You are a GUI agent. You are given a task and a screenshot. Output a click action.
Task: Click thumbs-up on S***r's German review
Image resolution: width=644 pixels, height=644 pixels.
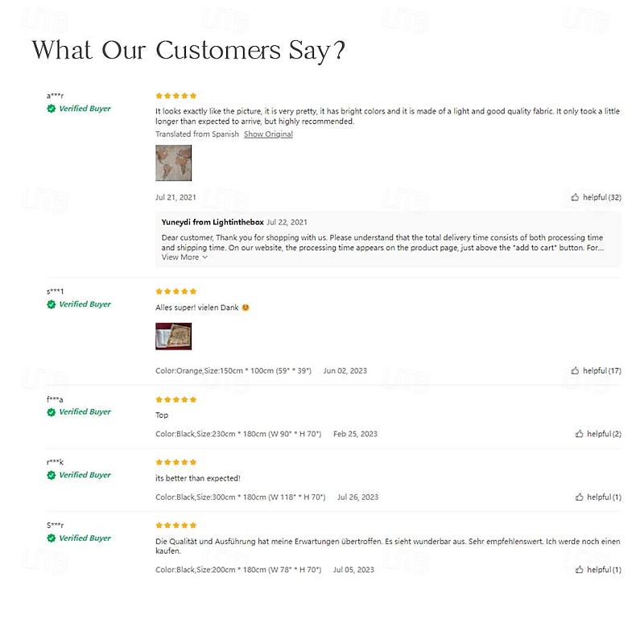(x=579, y=570)
